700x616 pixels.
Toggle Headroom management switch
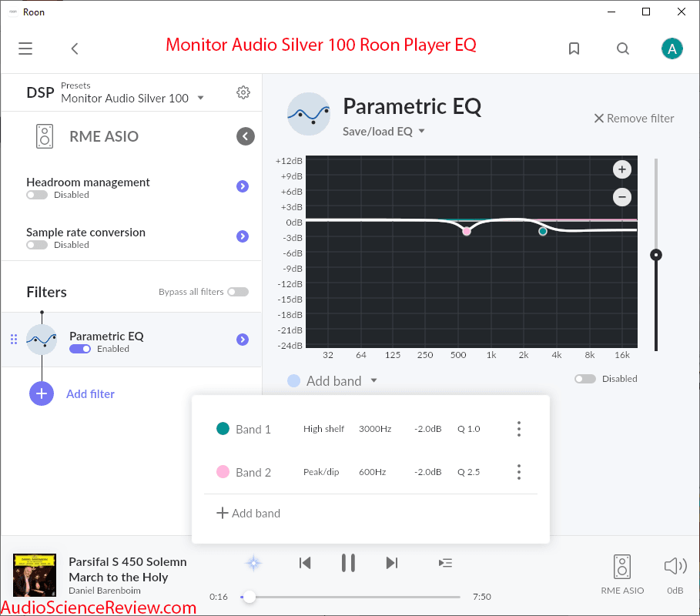click(37, 195)
